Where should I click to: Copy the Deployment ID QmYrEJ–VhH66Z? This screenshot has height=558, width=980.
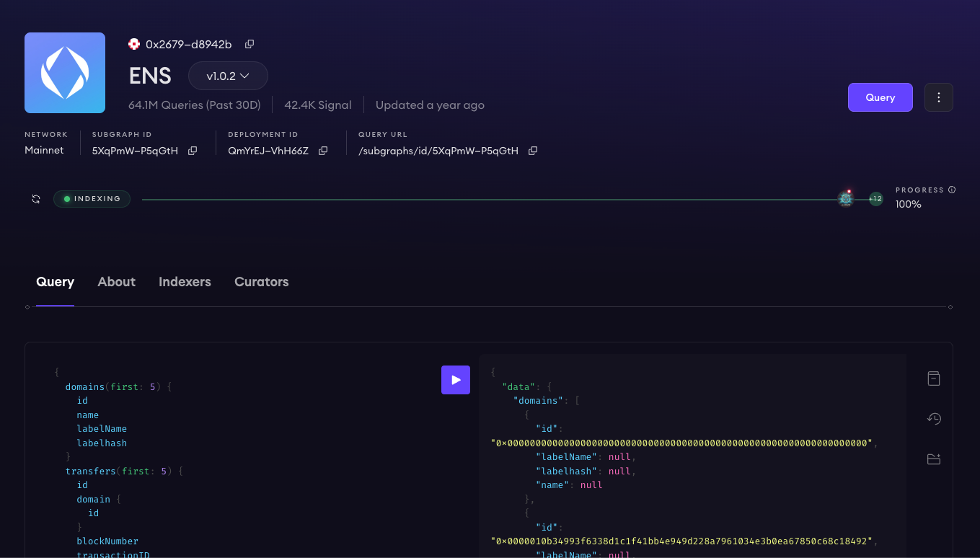323,151
